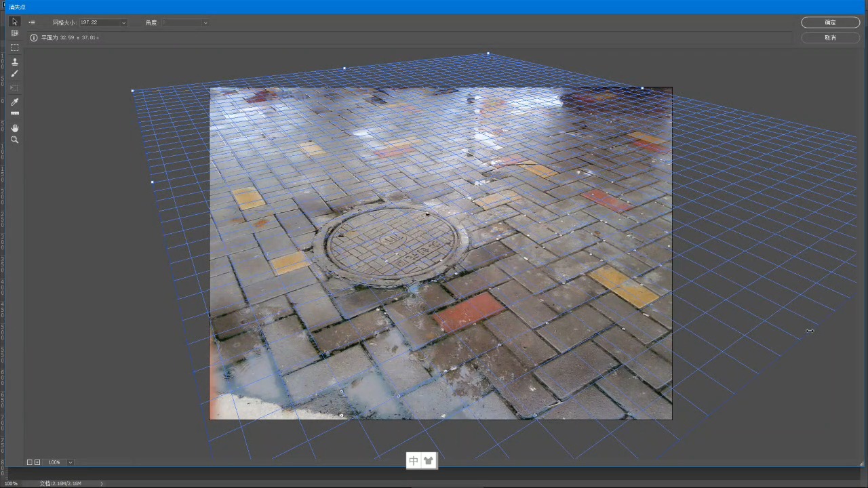868x488 pixels.
Task: Confirm with the 确定 (OK) button
Action: pos(830,22)
